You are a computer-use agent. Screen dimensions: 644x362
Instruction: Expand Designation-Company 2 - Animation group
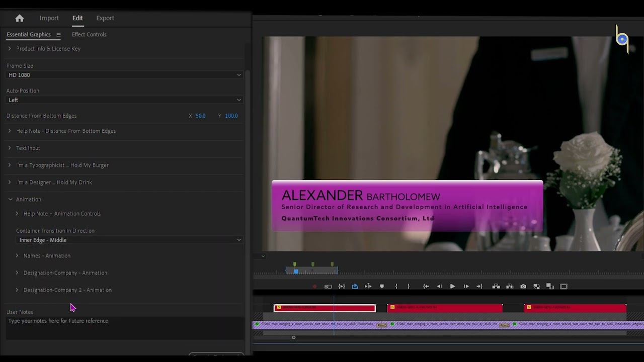point(17,290)
